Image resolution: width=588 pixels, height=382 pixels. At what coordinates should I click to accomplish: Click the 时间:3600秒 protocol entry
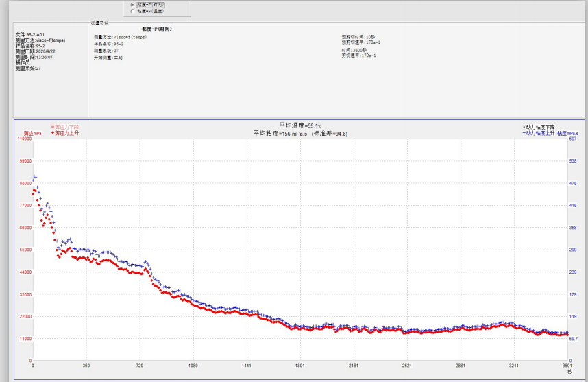[354, 50]
